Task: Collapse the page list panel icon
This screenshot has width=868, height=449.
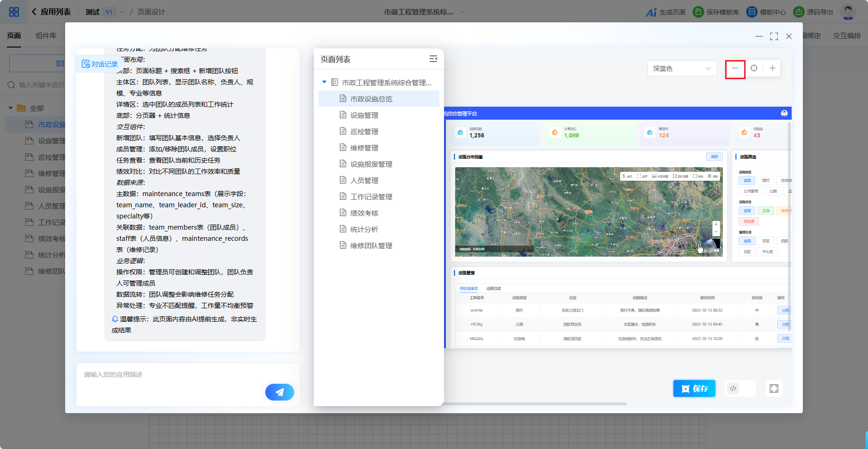Action: [433, 59]
